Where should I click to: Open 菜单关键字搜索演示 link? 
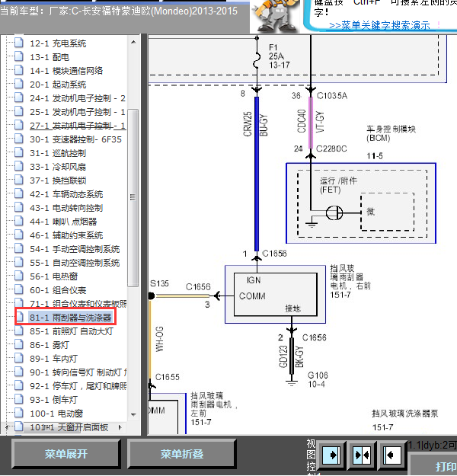pyautogui.click(x=379, y=25)
